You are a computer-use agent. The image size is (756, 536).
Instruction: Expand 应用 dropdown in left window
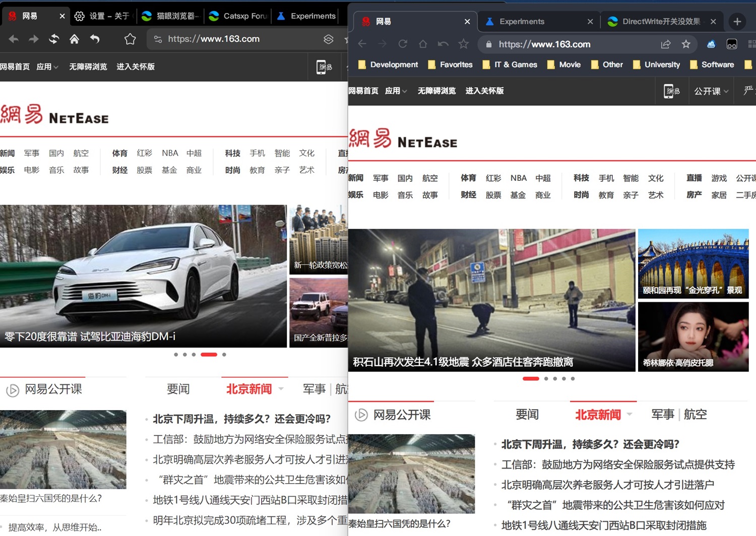click(47, 66)
